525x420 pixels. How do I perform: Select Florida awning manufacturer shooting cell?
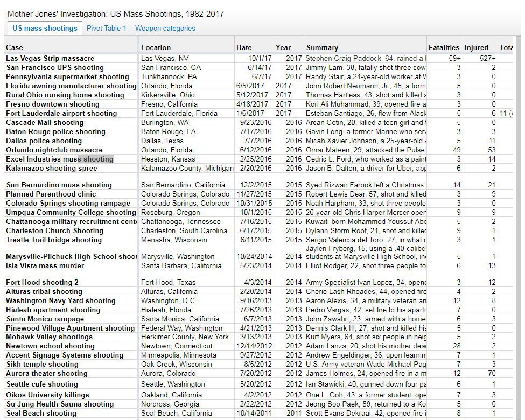pos(71,86)
